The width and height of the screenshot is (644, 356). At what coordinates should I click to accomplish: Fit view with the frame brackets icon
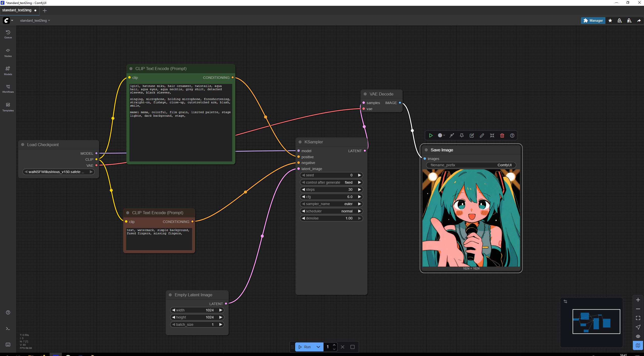(x=638, y=318)
